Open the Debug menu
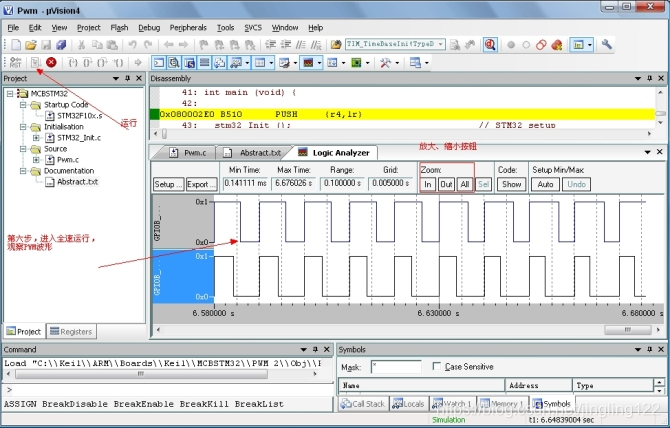This screenshot has width=670, height=428. pos(149,28)
